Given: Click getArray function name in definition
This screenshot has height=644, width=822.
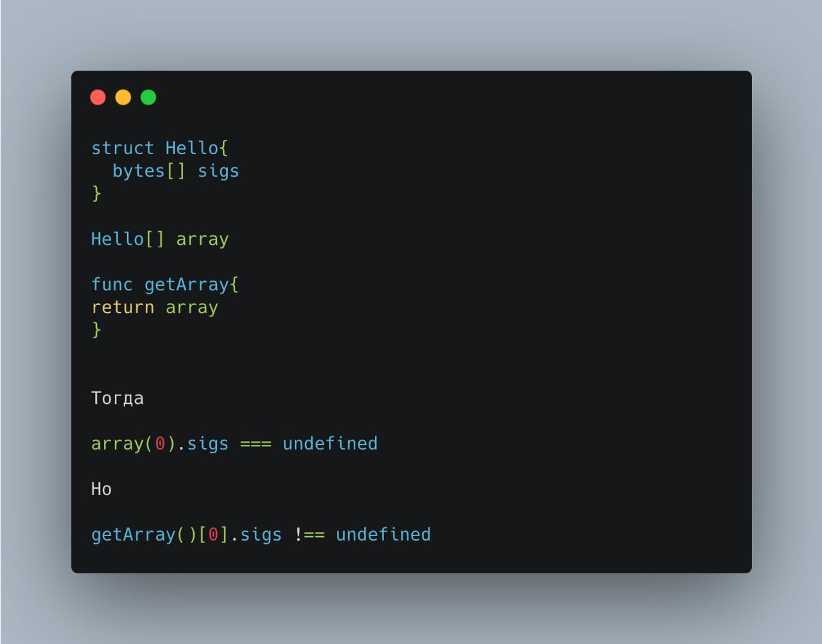Looking at the screenshot, I should pyautogui.click(x=186, y=284).
